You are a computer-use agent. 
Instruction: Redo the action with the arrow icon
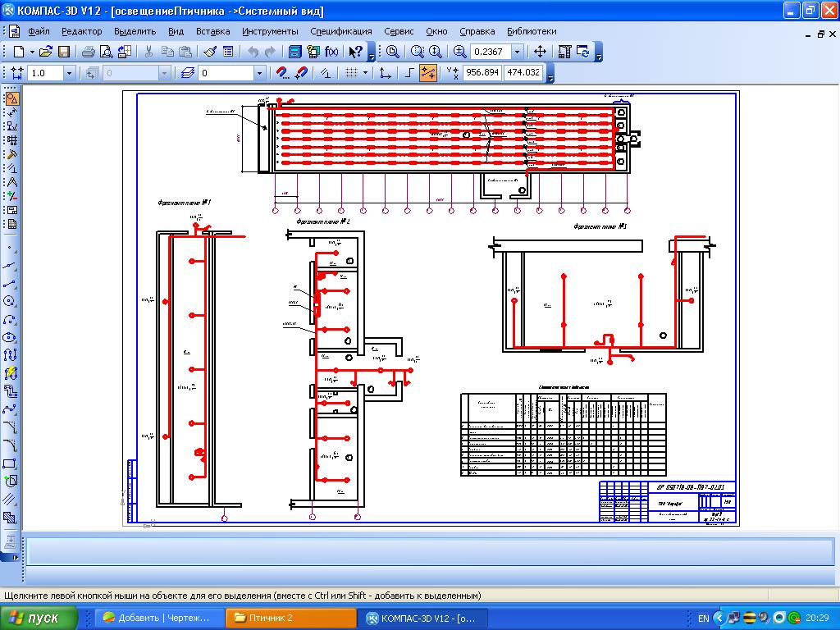[270, 52]
